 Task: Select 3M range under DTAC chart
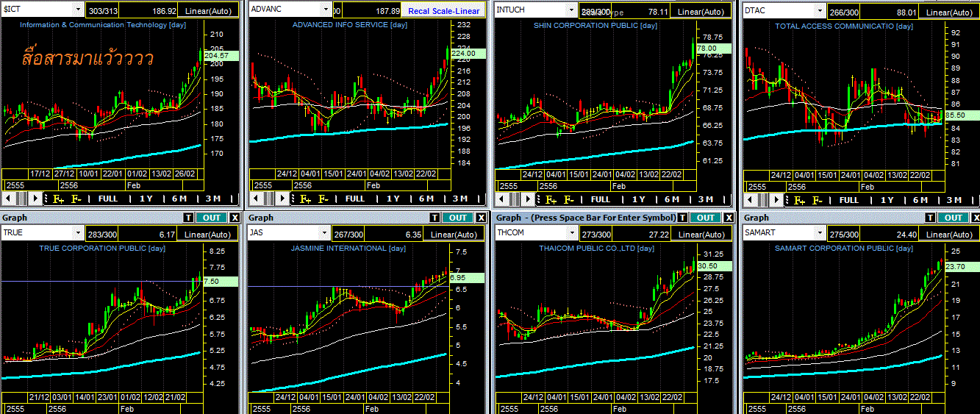pos(954,199)
